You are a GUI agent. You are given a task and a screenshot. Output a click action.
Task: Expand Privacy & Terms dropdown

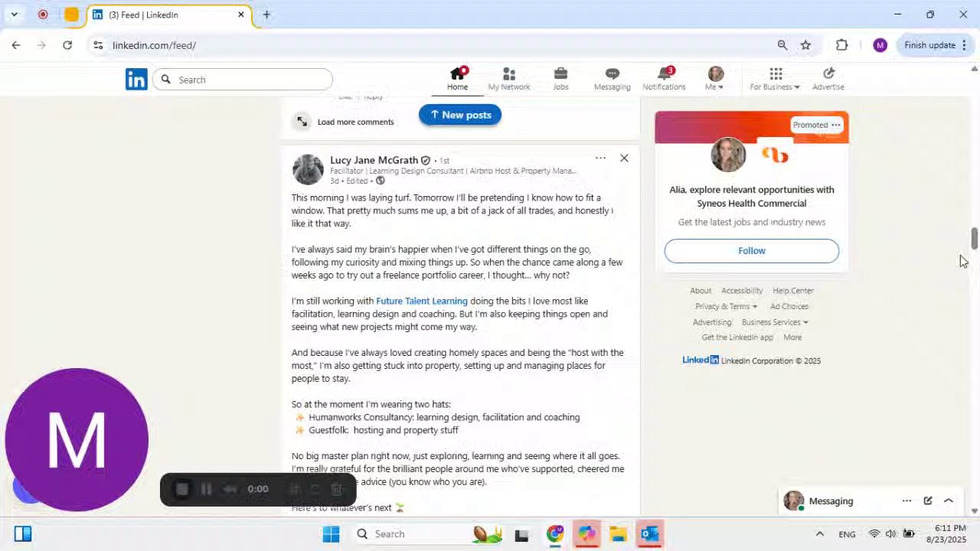click(726, 306)
